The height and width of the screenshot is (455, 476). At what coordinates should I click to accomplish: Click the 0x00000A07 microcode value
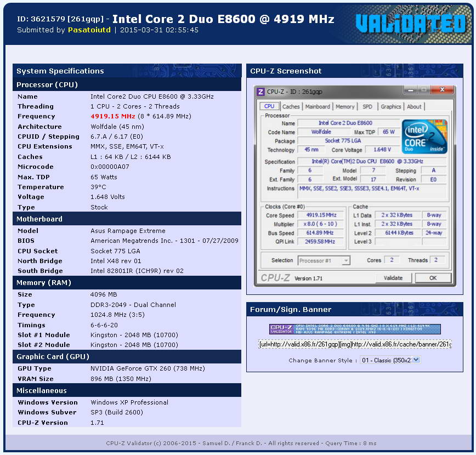click(x=110, y=167)
